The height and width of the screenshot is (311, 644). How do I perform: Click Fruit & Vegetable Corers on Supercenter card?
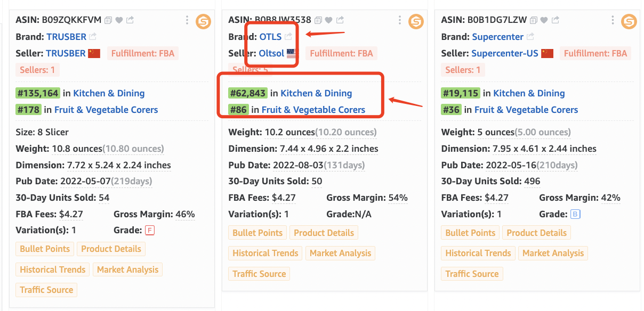pyautogui.click(x=526, y=110)
